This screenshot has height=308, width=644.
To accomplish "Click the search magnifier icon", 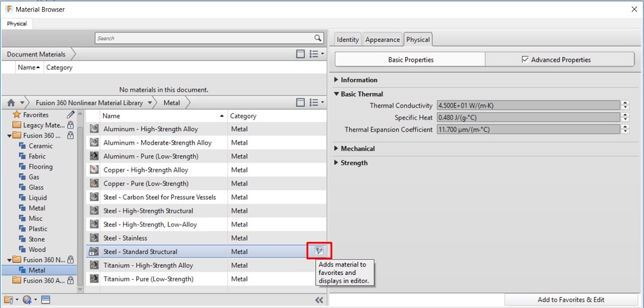I will point(318,38).
